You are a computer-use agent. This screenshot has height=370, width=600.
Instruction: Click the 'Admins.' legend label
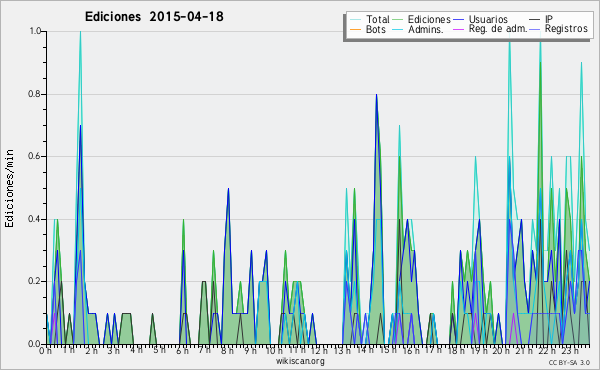click(426, 29)
